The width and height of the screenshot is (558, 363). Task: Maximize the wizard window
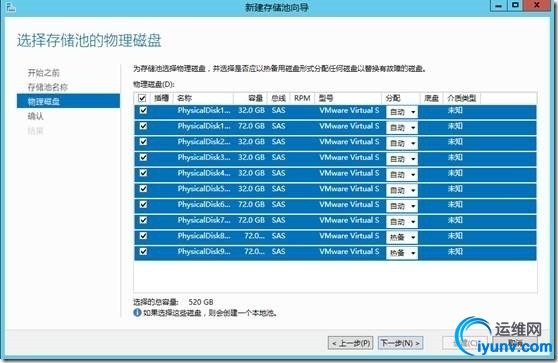point(515,5)
